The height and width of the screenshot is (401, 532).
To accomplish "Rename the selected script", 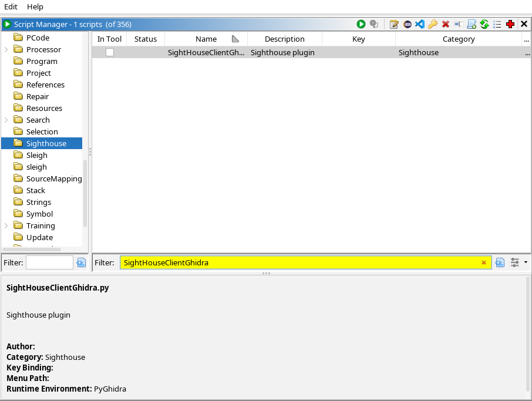I will coord(459,25).
